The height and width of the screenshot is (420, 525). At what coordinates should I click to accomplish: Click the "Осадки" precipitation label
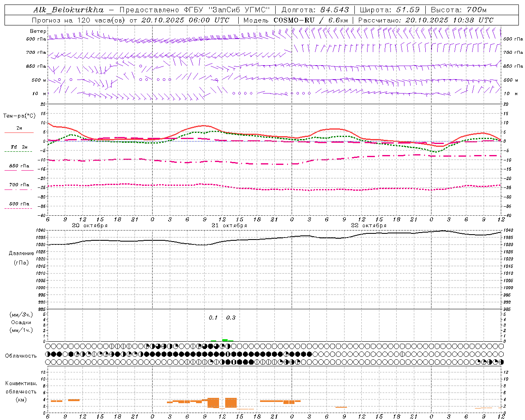click(x=21, y=322)
